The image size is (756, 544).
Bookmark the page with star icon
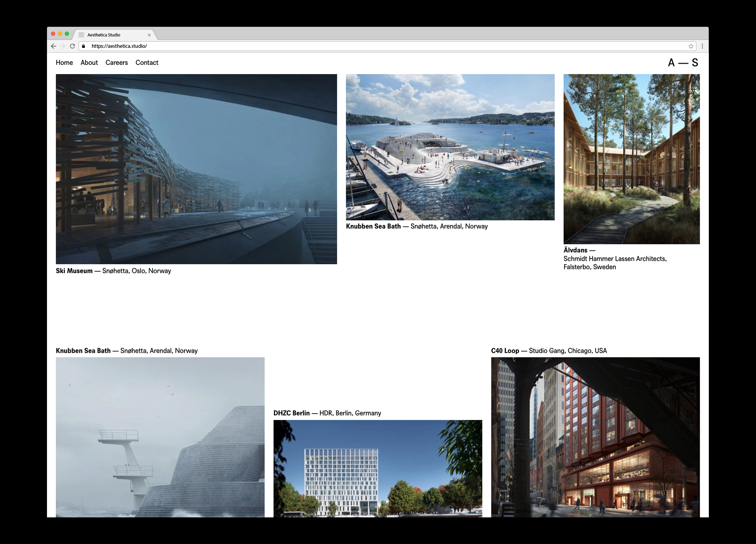691,46
